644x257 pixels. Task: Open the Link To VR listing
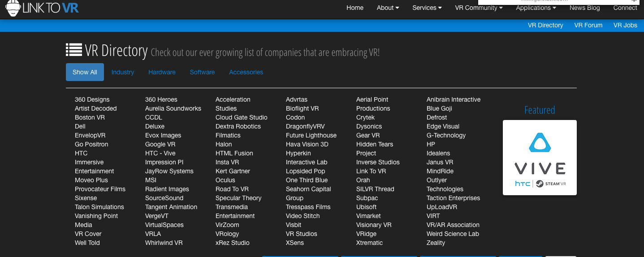click(x=371, y=171)
